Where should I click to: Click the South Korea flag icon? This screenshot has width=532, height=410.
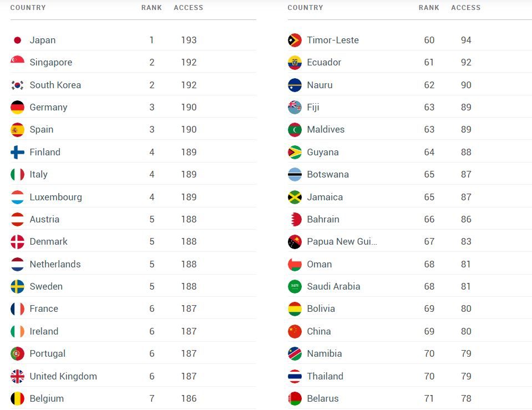tap(17, 85)
